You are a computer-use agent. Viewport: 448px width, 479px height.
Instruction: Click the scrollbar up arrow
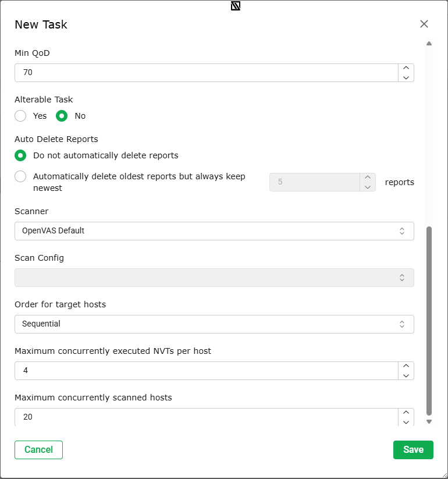tap(429, 44)
